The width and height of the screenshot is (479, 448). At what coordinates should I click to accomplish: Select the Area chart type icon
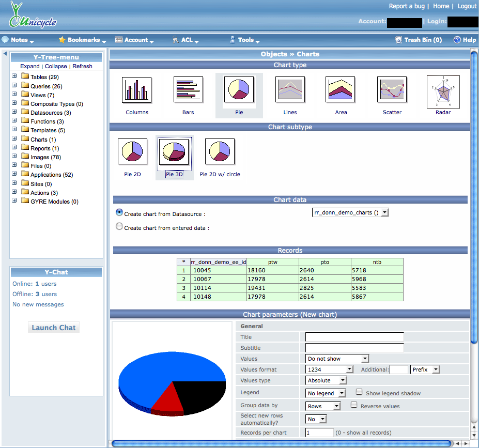(x=340, y=90)
